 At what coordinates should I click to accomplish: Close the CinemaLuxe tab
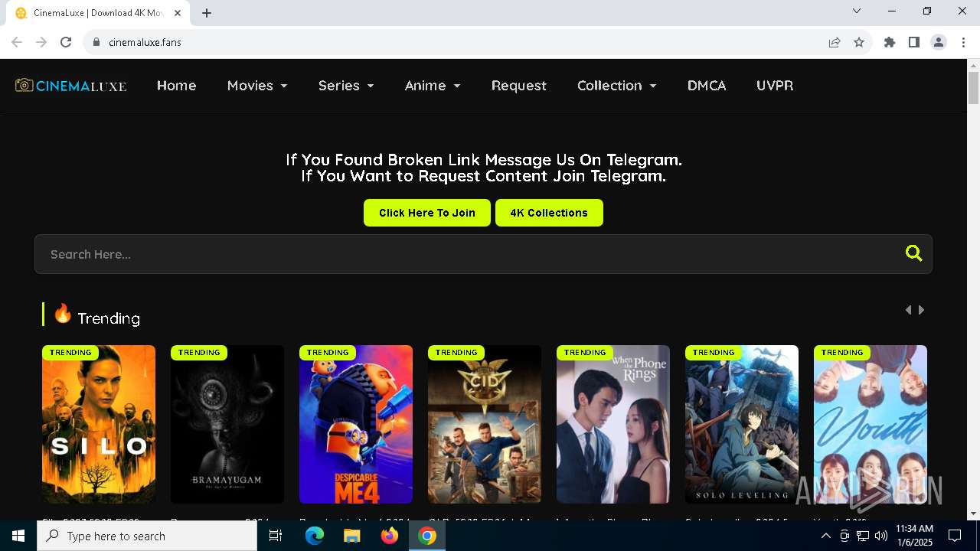178,13
